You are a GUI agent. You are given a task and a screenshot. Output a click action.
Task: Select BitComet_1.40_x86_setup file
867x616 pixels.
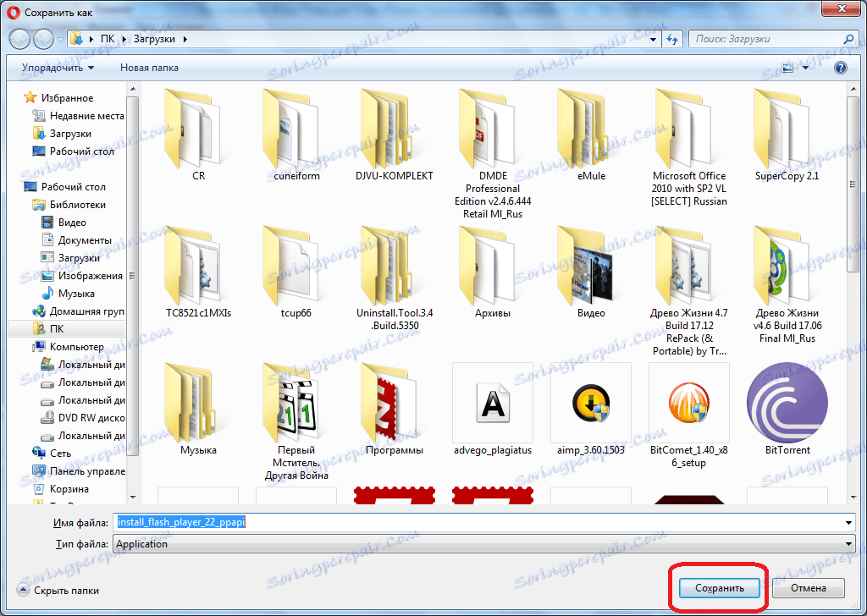click(689, 415)
